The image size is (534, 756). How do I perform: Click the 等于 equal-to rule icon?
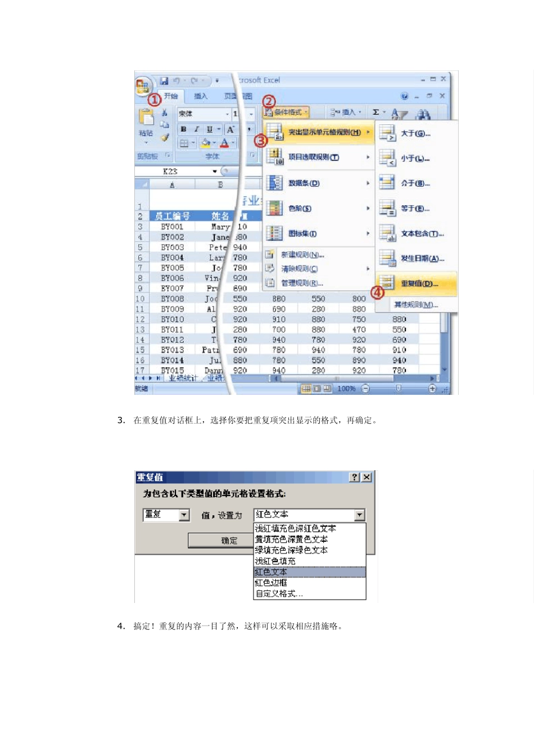387,208
